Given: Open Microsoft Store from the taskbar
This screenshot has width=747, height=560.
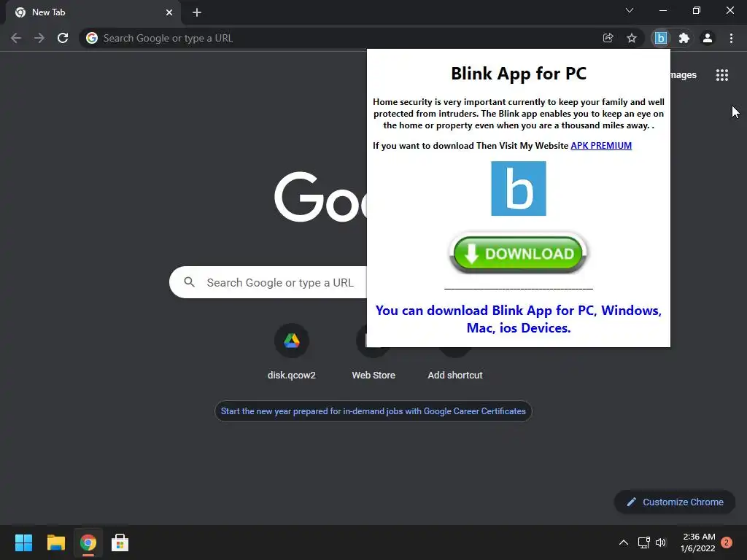Looking at the screenshot, I should click(120, 542).
